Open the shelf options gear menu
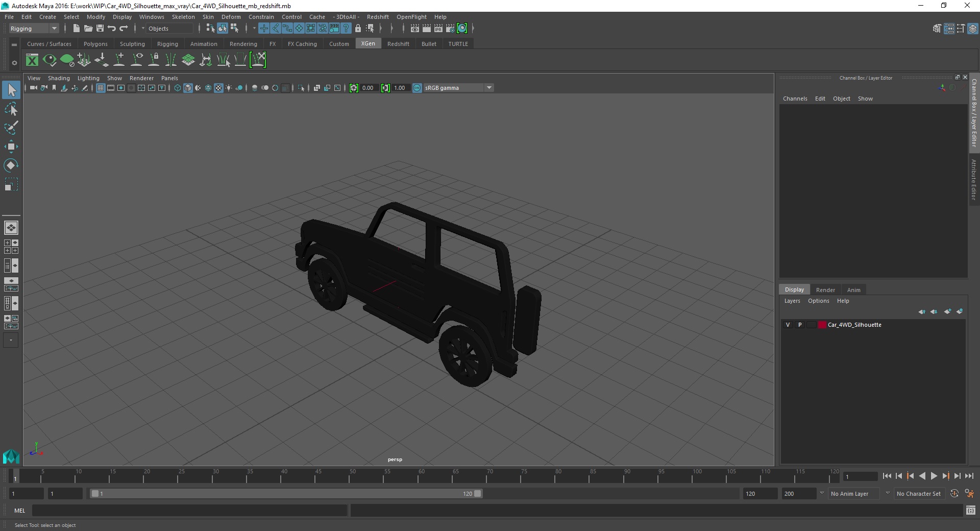 click(x=14, y=63)
